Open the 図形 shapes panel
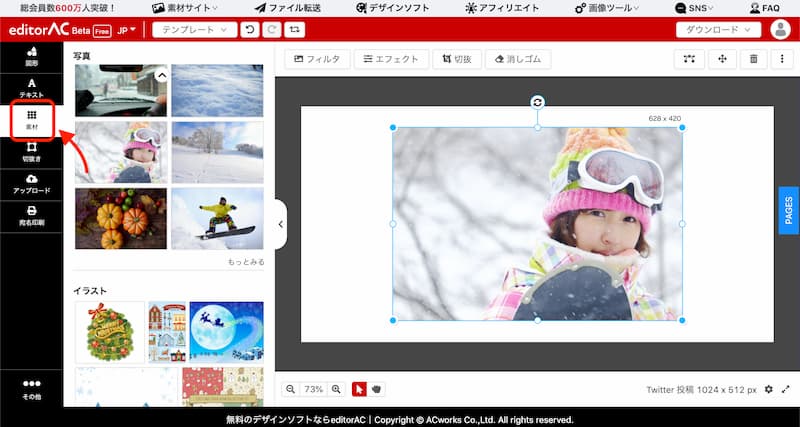The height and width of the screenshot is (427, 800). tap(32, 57)
